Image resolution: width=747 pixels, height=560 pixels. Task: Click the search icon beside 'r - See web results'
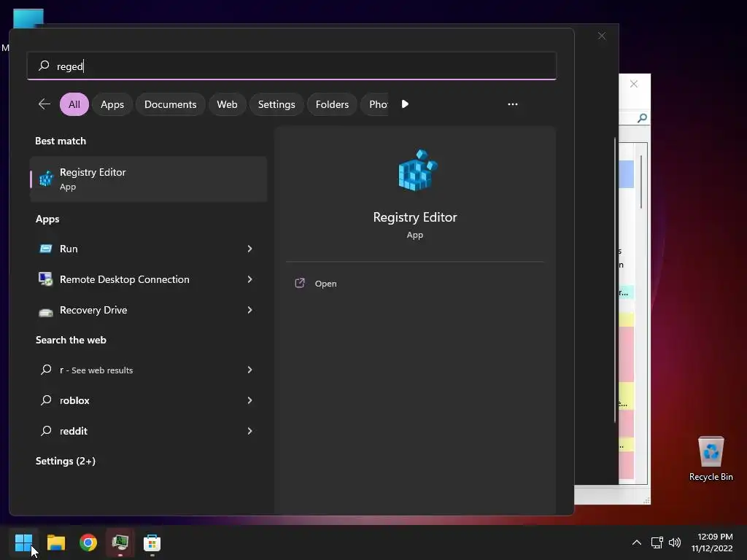click(x=46, y=370)
